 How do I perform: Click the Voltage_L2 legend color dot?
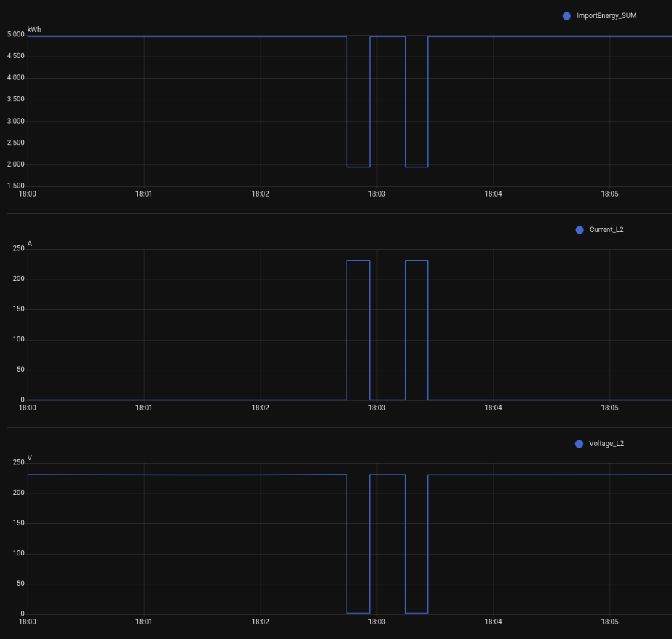coord(580,444)
